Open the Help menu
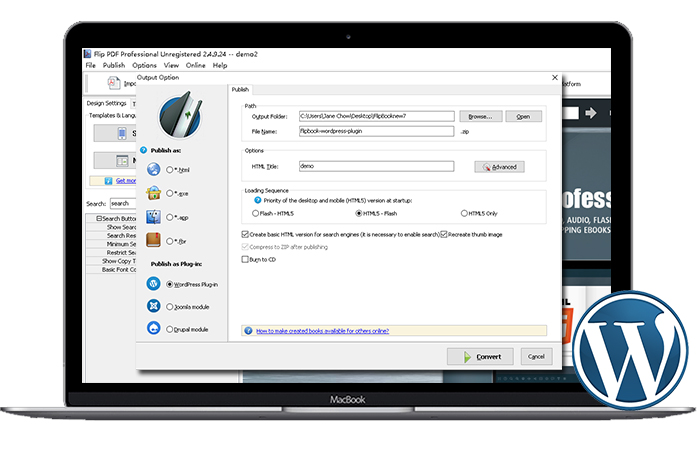The image size is (700, 450). 220,66
